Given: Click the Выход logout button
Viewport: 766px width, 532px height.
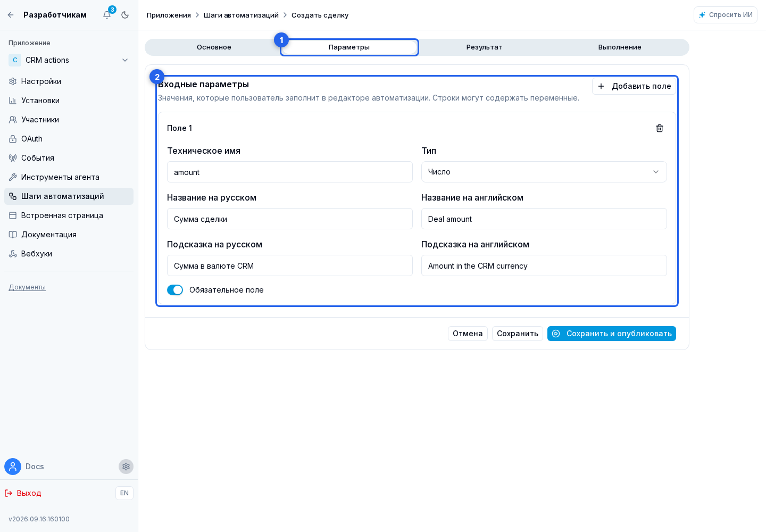Looking at the screenshot, I should coord(23,493).
